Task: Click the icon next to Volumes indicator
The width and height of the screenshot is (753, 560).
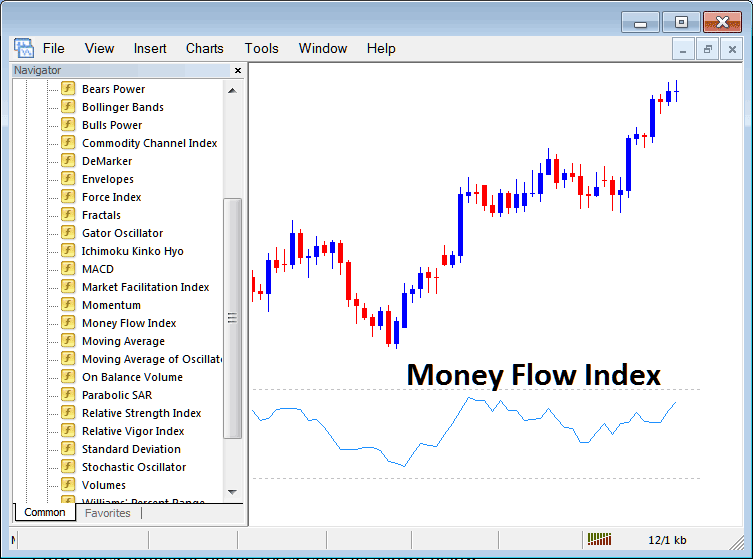Action: click(x=68, y=485)
